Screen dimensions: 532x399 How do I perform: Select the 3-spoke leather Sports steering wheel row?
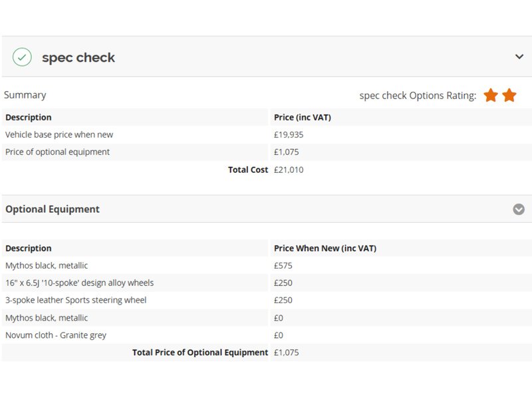click(76, 300)
